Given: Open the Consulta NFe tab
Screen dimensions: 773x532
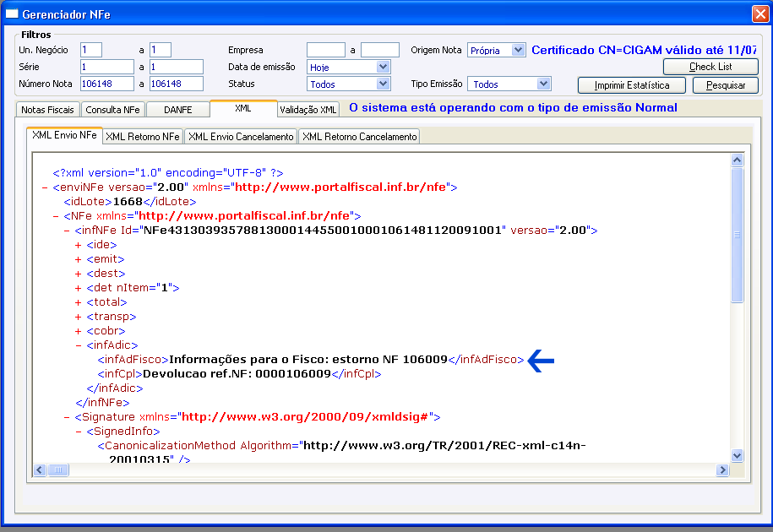Looking at the screenshot, I should (113, 110).
